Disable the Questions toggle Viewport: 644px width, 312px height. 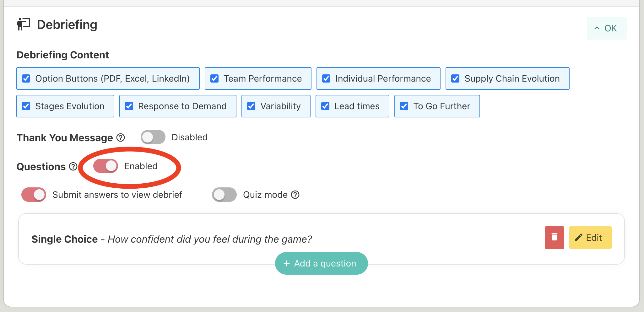[106, 166]
